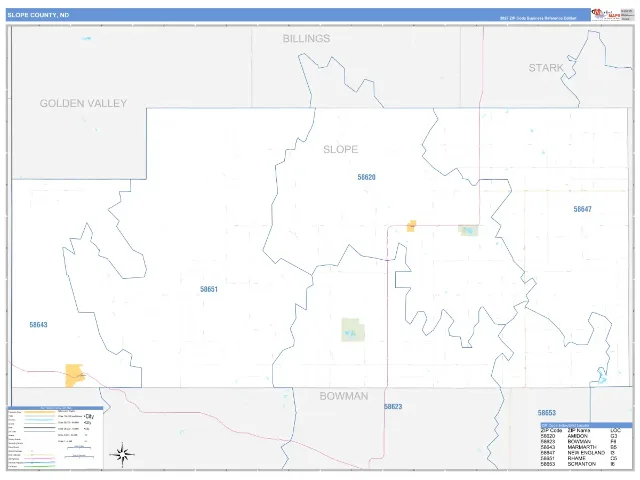Click the 'SLOPE' county label
Screen dimensions: 640x480
pyautogui.click(x=341, y=149)
